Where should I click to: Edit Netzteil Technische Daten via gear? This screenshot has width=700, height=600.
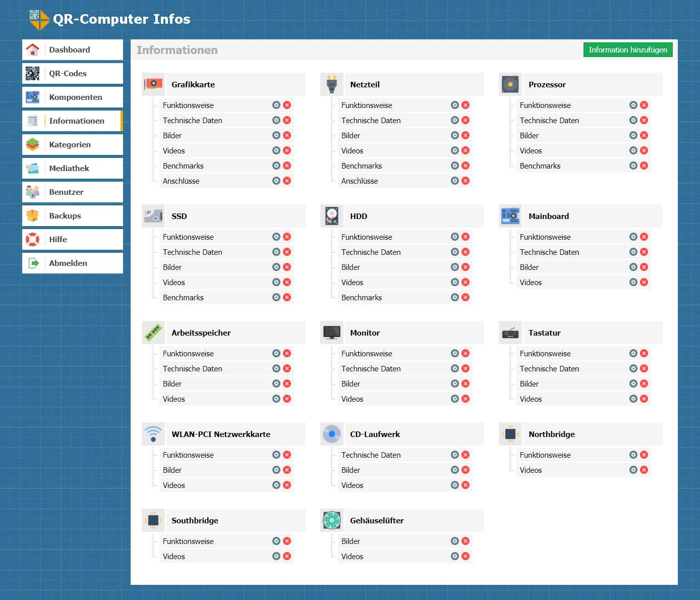(x=455, y=120)
